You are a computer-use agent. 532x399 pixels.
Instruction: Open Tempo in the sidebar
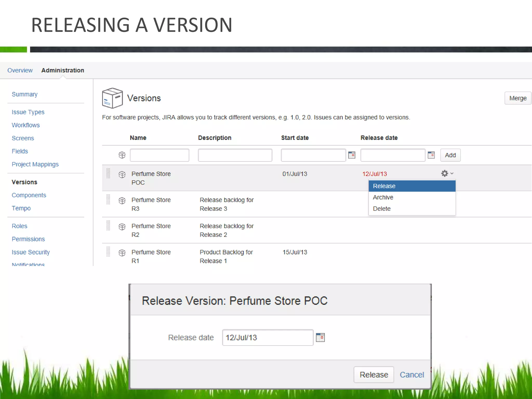(x=21, y=208)
